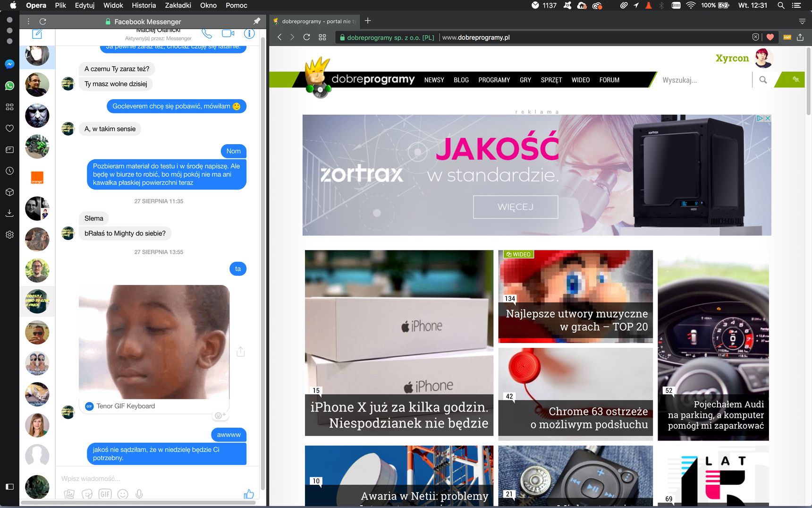Screen dimensions: 812x508
Task: Reload the Messenger panel
Action: [43, 21]
